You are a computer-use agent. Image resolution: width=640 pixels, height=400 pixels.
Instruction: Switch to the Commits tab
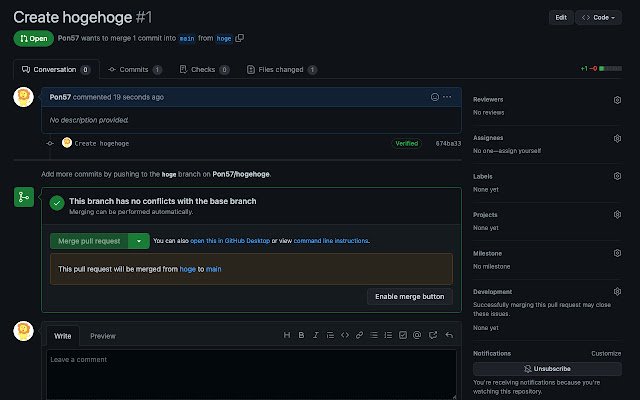135,69
